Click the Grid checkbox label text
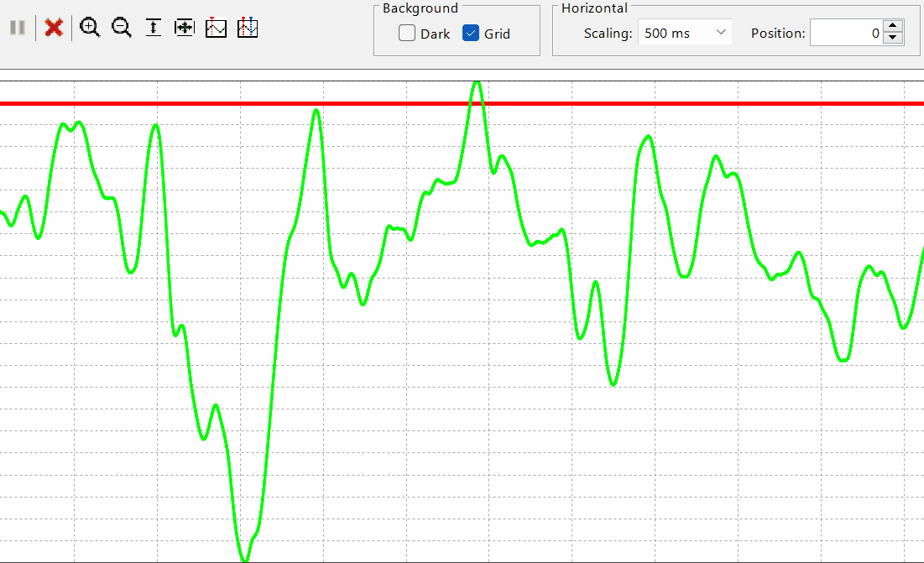 [x=497, y=34]
